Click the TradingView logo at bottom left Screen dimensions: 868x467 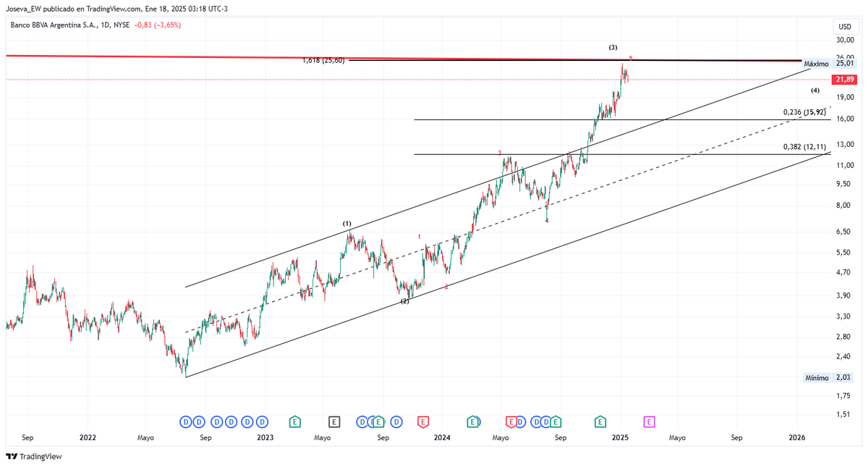click(x=33, y=457)
